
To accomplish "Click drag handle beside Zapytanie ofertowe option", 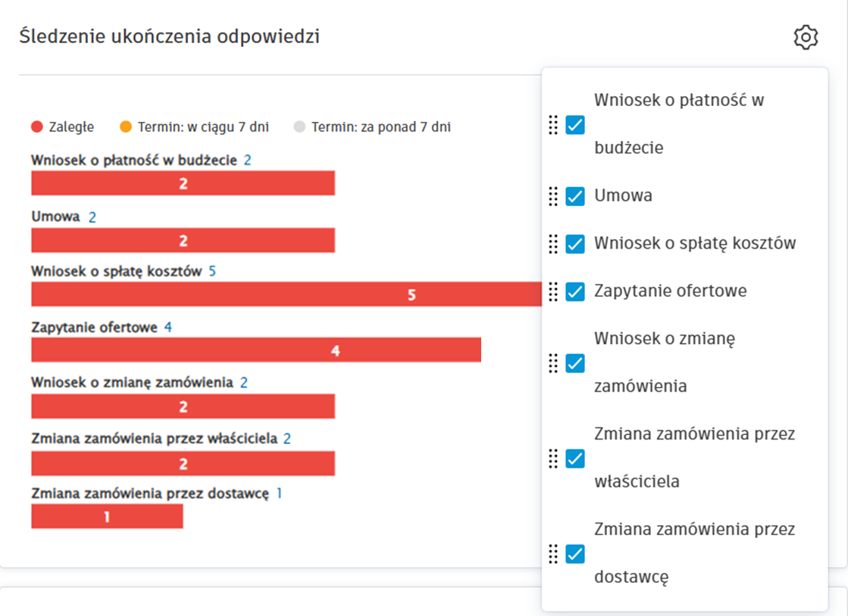I will pos(553,292).
